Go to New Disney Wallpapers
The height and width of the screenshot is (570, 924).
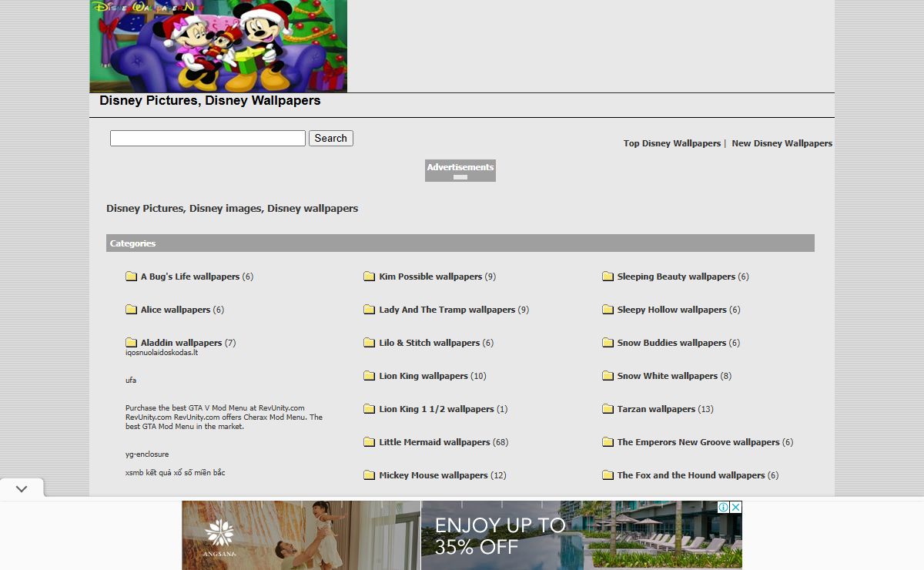(x=782, y=143)
